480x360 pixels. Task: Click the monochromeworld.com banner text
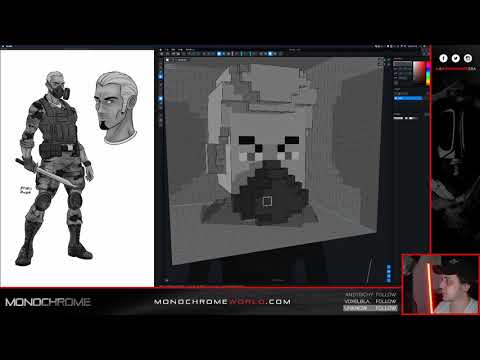coord(222,302)
